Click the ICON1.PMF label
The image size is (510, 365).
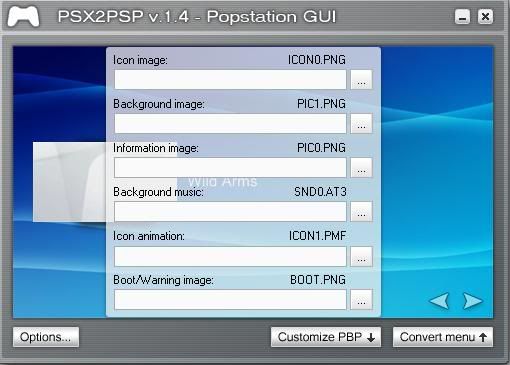317,236
